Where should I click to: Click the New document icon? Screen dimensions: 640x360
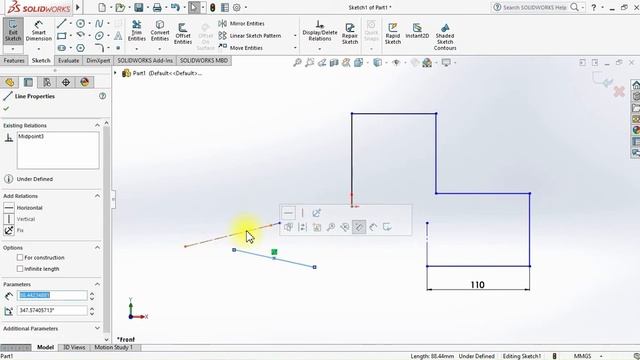click(x=102, y=7)
